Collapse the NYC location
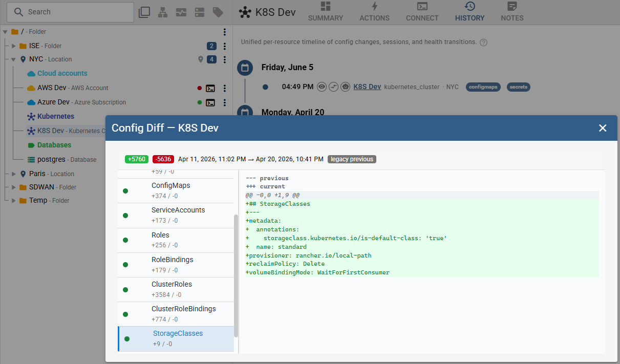The image size is (620, 364). pyautogui.click(x=14, y=59)
